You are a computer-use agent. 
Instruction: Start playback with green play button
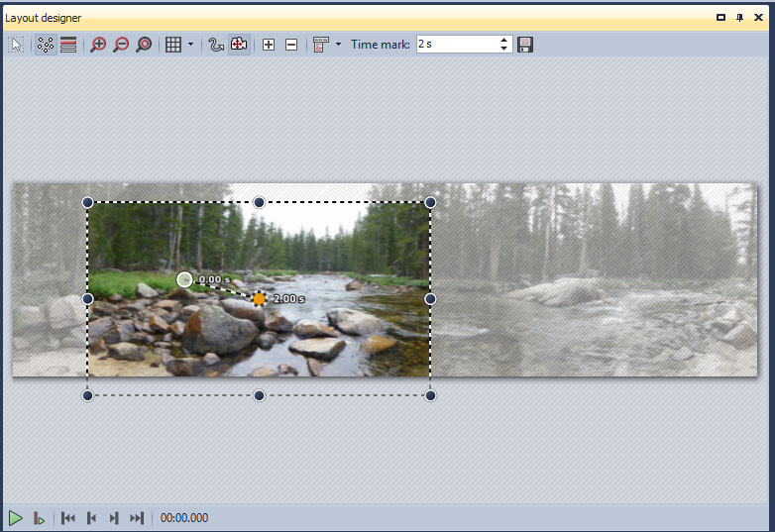pos(15,518)
